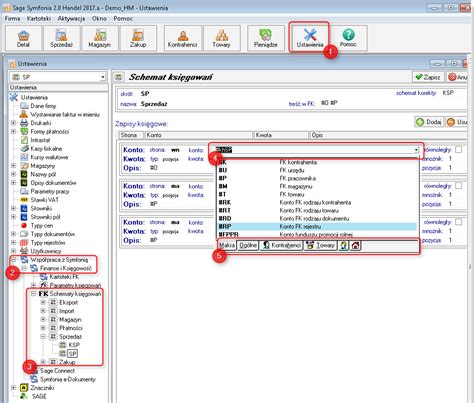Expand the Zakup schema node
The height and width of the screenshot is (403, 474).
pos(43,362)
